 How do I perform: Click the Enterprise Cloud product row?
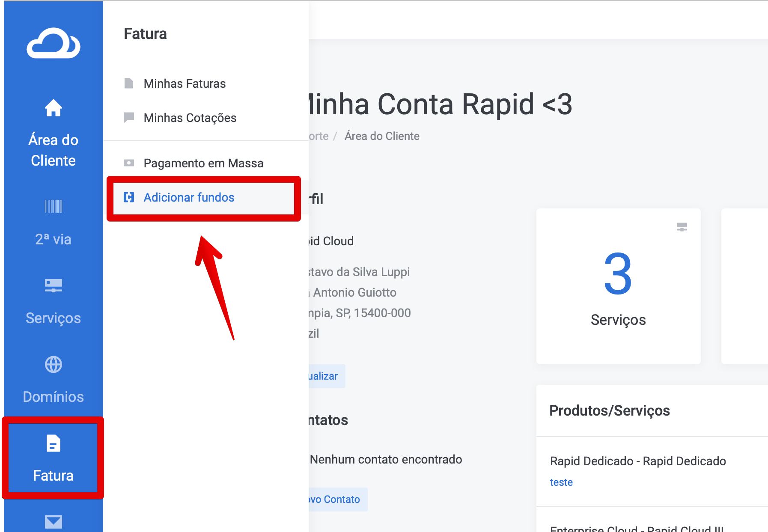tap(652, 520)
